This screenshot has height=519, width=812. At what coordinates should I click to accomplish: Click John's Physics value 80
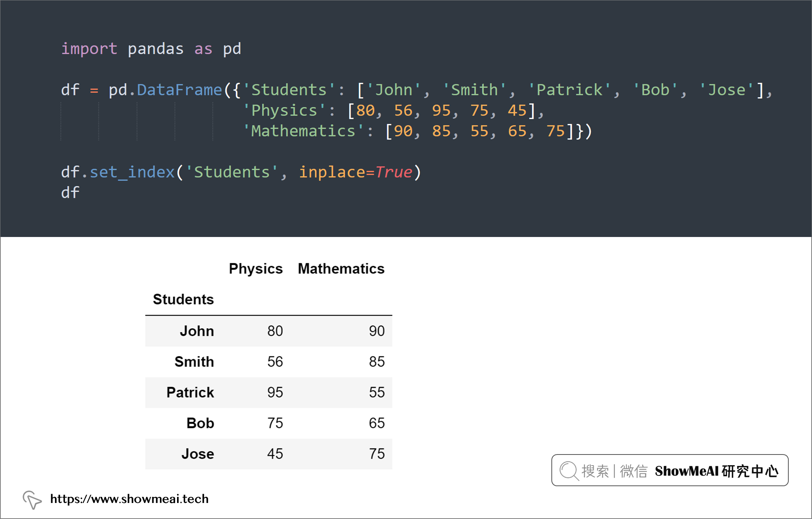[275, 331]
